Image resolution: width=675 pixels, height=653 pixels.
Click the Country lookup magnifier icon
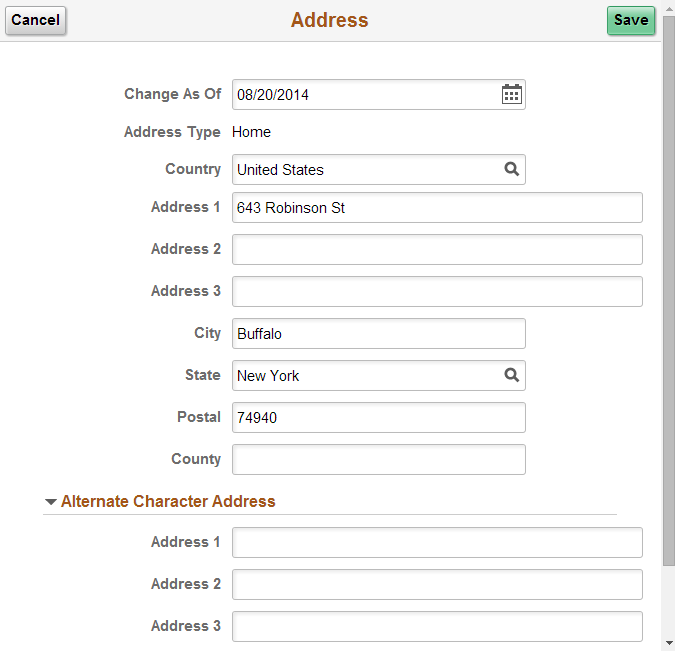pyautogui.click(x=511, y=169)
